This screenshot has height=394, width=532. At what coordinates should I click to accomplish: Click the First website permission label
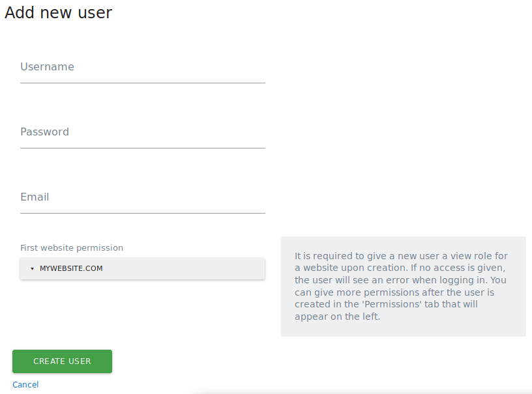(72, 247)
